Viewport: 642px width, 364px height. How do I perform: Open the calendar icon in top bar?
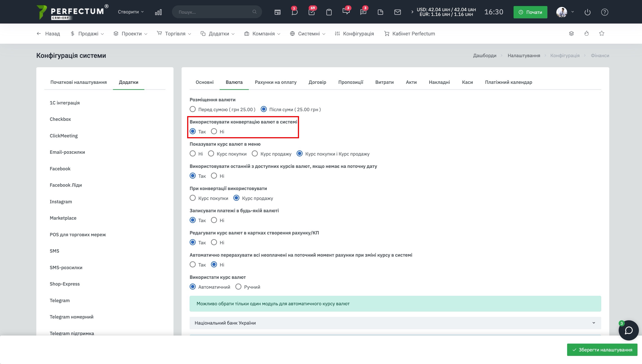277,12
